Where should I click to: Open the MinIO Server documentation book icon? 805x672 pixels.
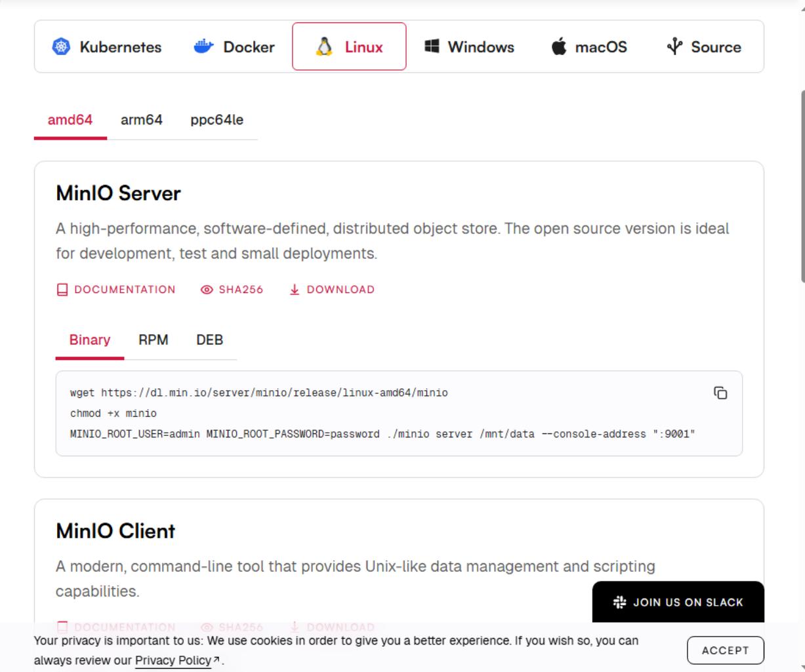pyautogui.click(x=62, y=290)
